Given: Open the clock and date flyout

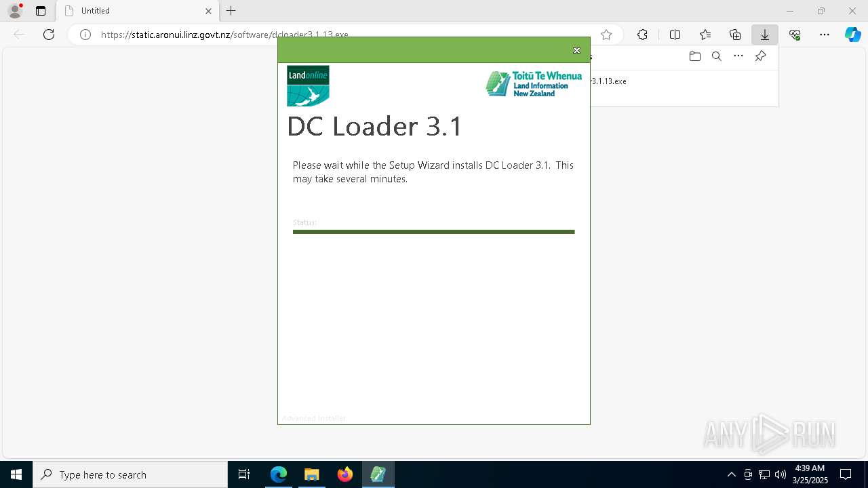Looking at the screenshot, I should pos(810,474).
